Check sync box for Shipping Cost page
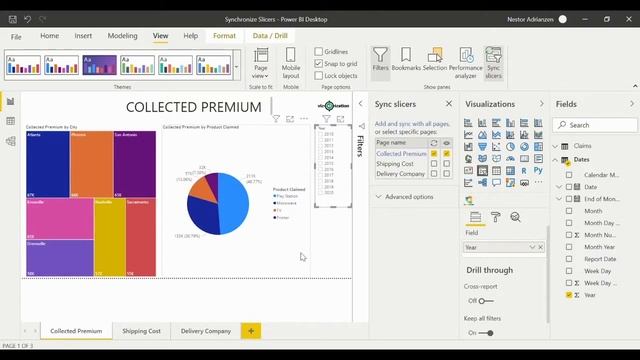640x360 pixels. 434,164
